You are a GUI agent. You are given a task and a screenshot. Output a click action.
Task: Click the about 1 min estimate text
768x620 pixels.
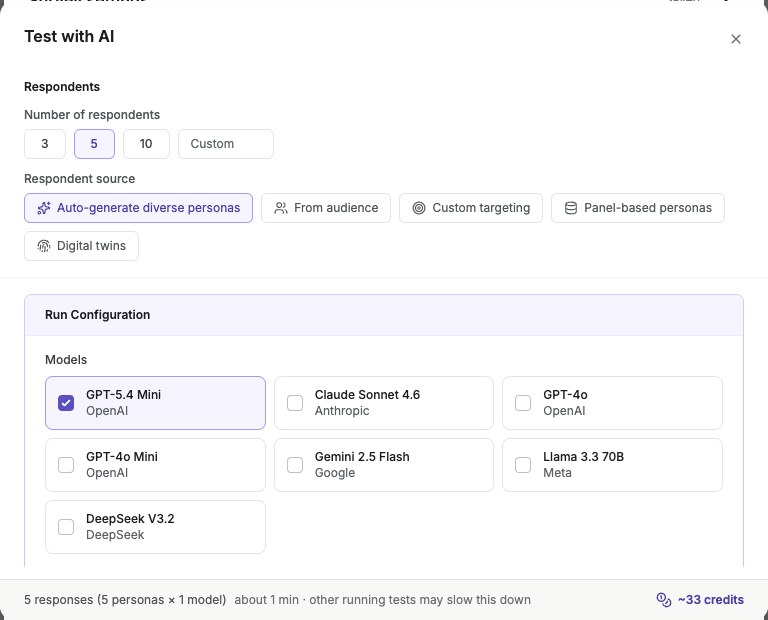[266, 600]
